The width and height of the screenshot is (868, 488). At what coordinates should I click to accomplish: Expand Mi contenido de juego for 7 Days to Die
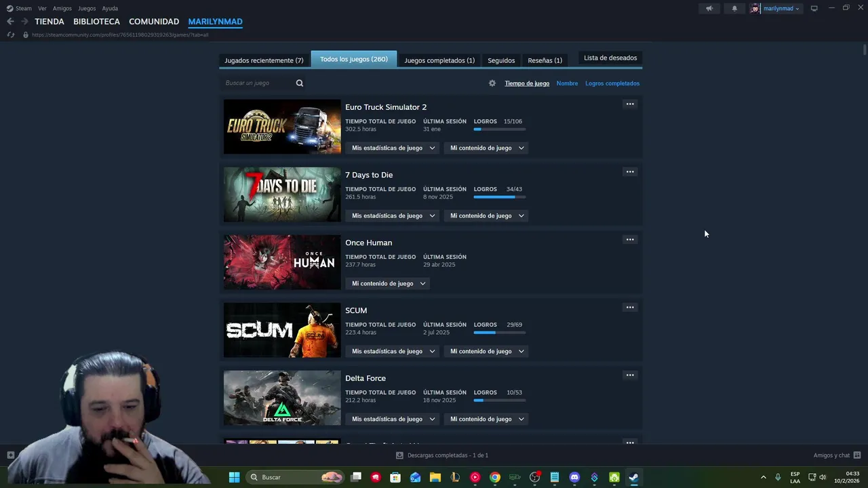pyautogui.click(x=486, y=216)
